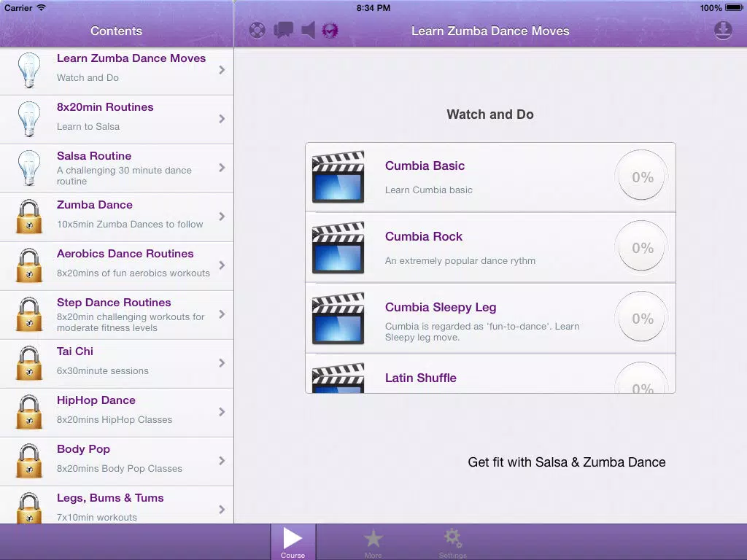
Task: Tap the clapperboard icon for Latin Shuffle
Action: tap(338, 378)
